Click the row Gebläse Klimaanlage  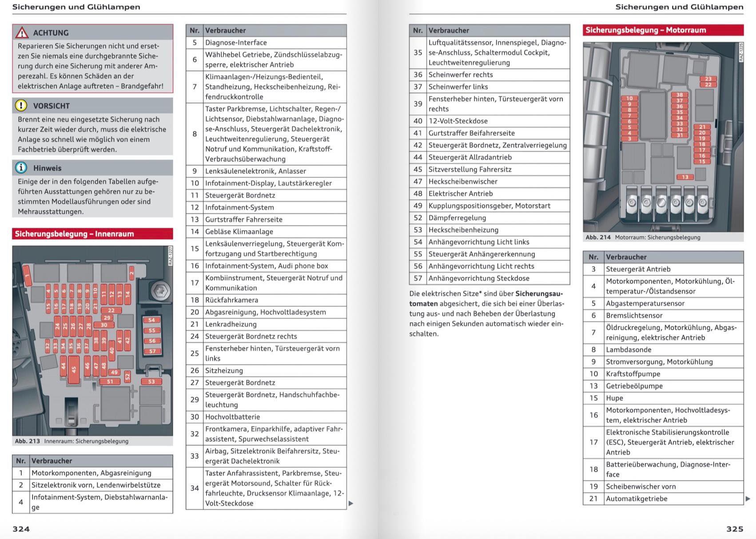pos(266,231)
